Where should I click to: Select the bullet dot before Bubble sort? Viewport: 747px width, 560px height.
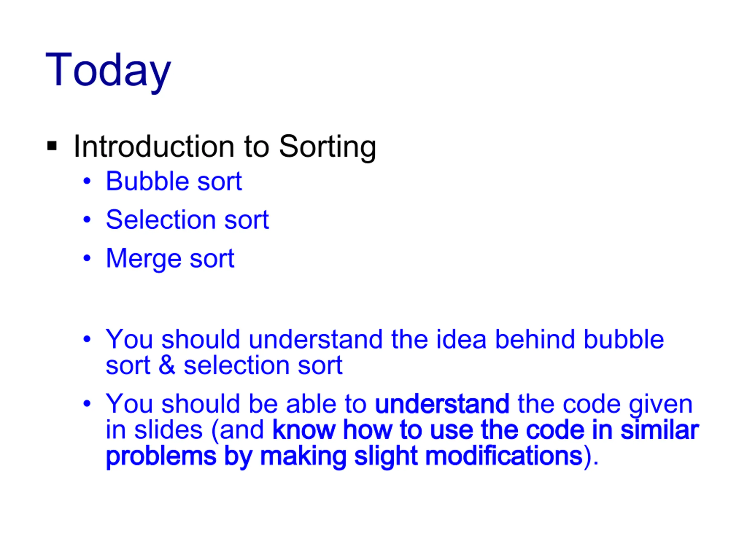[x=87, y=181]
